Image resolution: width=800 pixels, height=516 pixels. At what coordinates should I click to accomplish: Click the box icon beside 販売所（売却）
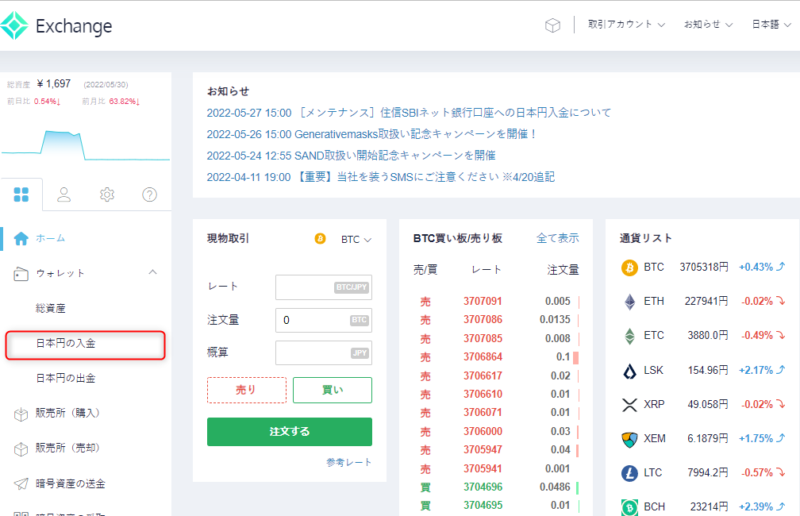(x=21, y=449)
